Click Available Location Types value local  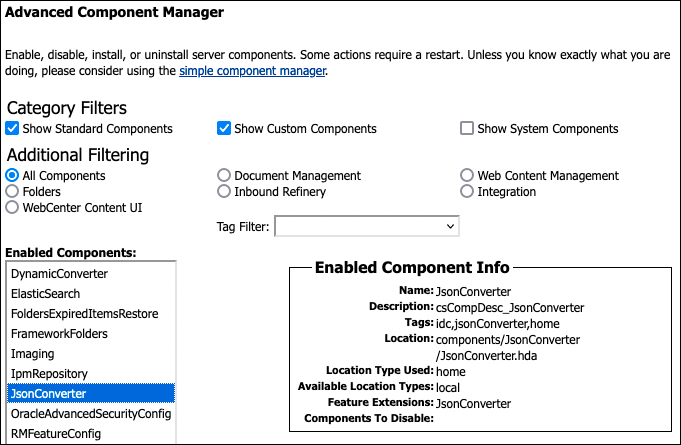point(448,387)
